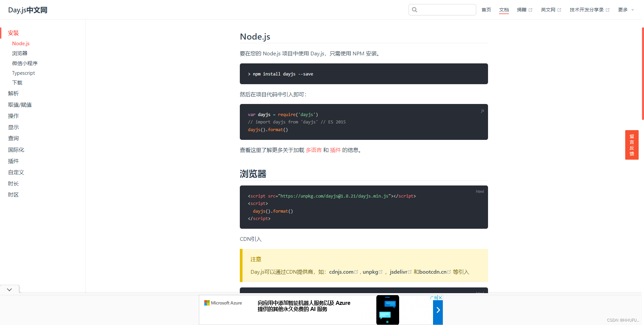Viewport: 644px width, 325px height.
Task: Click the search magnifier icon
Action: pyautogui.click(x=415, y=10)
